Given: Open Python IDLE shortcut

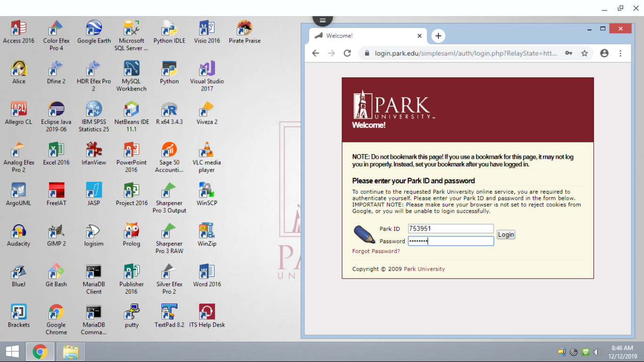Looking at the screenshot, I should 169,32.
